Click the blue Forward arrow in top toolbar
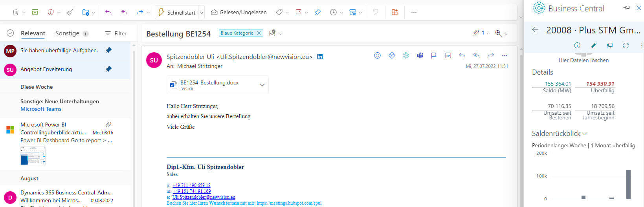 [x=140, y=12]
